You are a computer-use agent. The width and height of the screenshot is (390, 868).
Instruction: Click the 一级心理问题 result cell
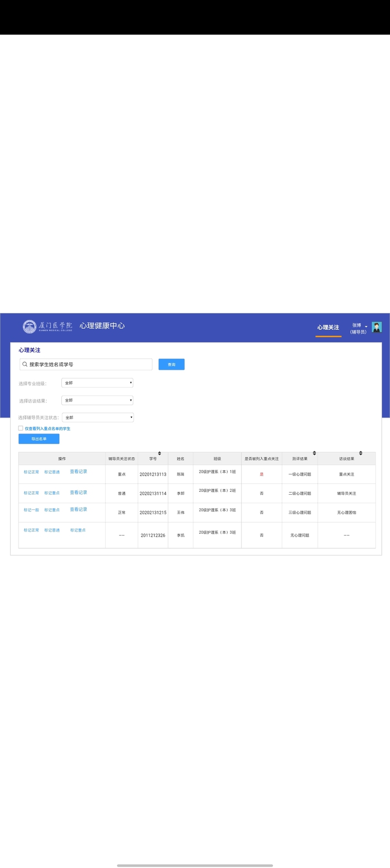tap(300, 474)
